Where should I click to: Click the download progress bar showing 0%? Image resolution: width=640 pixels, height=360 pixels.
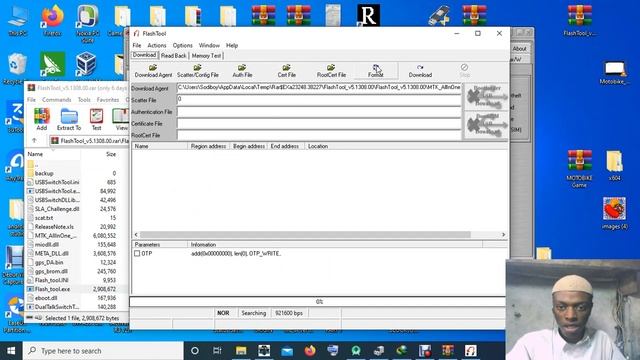(x=318, y=302)
